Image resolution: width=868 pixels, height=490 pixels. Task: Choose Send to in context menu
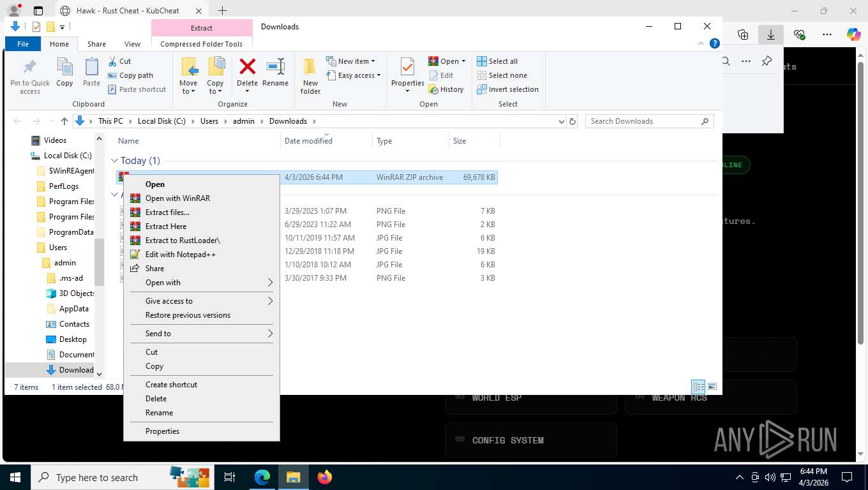click(x=202, y=334)
